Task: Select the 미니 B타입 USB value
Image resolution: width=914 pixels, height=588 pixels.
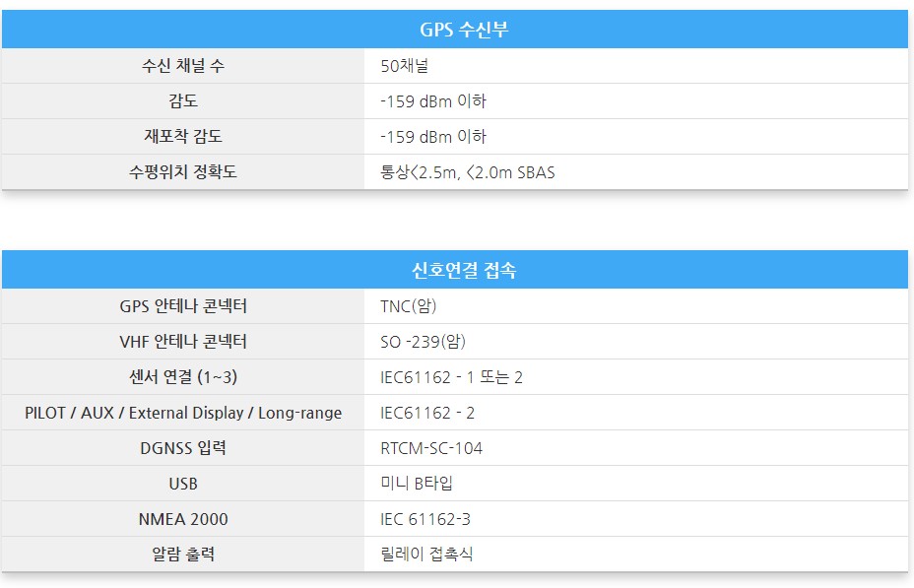Action: [417, 484]
